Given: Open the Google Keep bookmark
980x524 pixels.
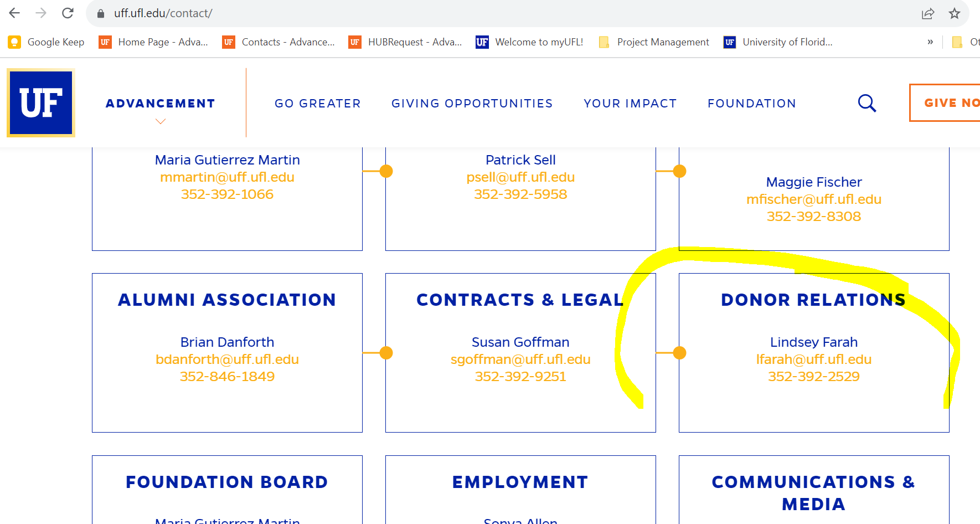Looking at the screenshot, I should coord(47,42).
